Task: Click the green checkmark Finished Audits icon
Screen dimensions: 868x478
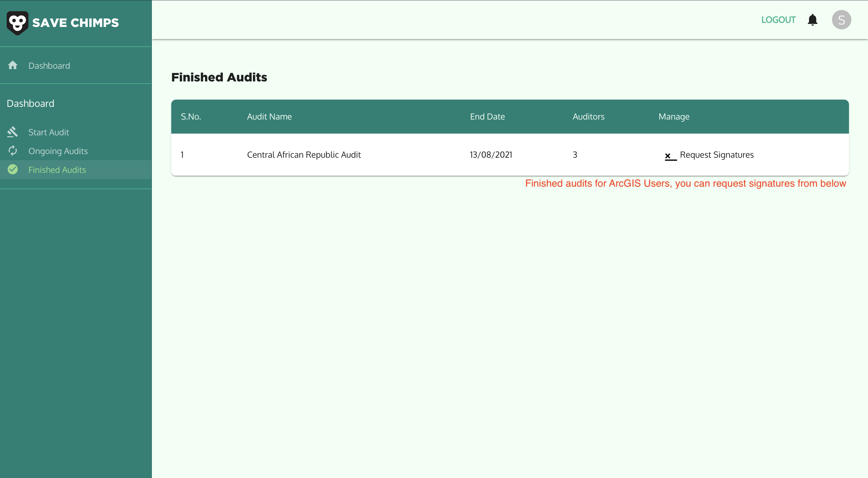Action: tap(13, 169)
